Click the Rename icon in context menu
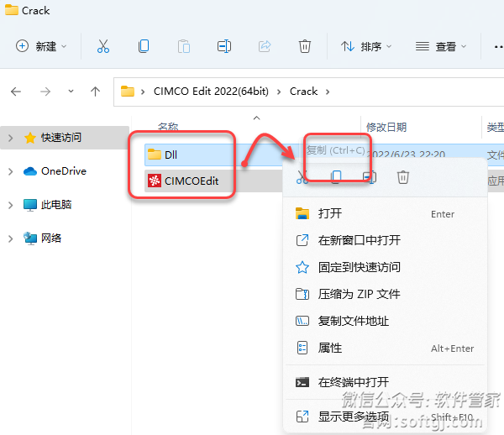Viewport: 504px width, 435px height. click(x=370, y=177)
